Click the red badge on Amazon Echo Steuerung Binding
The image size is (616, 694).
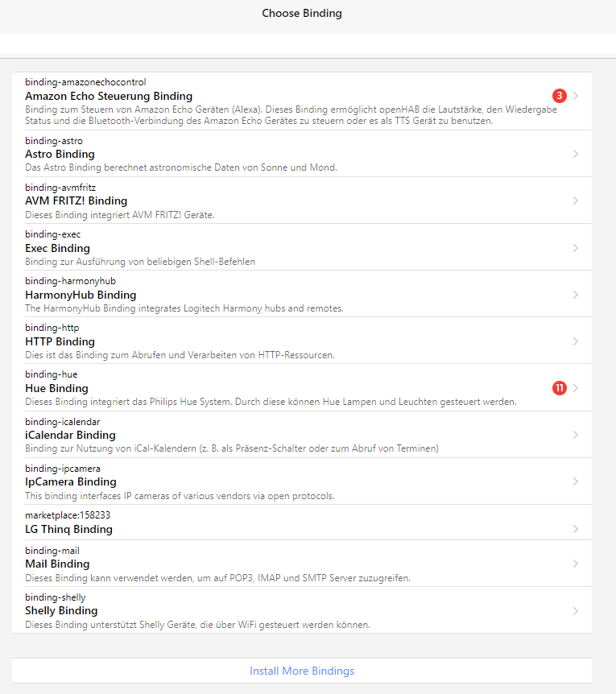pyautogui.click(x=560, y=96)
